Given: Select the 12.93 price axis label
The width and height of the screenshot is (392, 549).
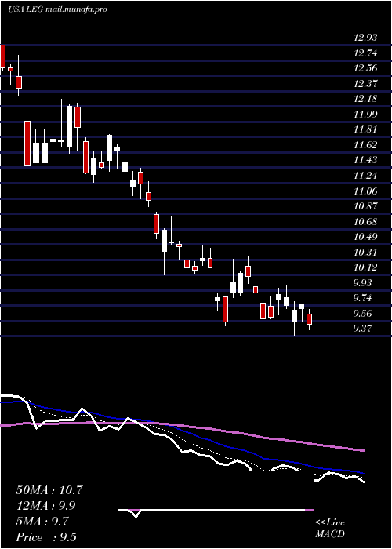Looking at the screenshot, I should 365,38.
